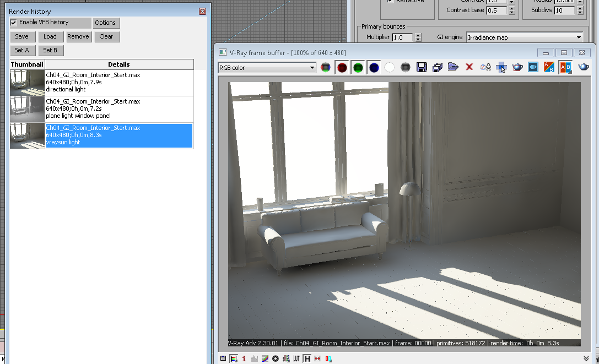Screen dimensions: 599x364
Task: Swap A/B with the diagonal A/B icon
Action: [549, 67]
